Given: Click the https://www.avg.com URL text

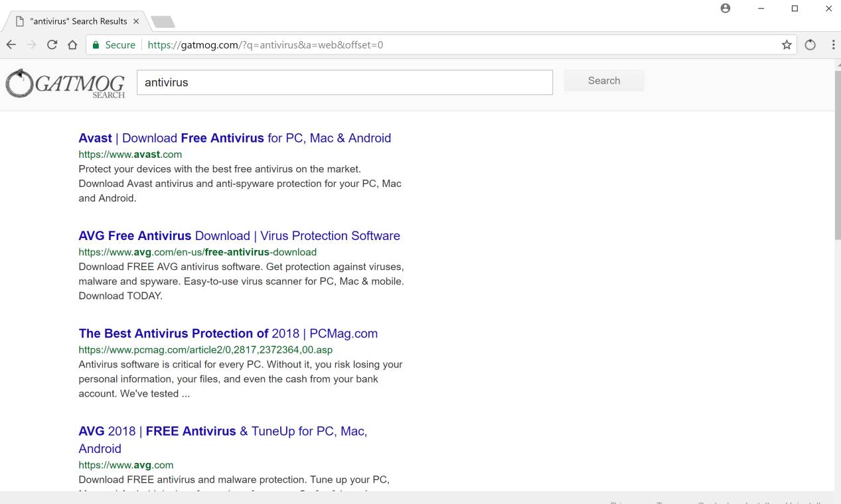Looking at the screenshot, I should [x=126, y=465].
